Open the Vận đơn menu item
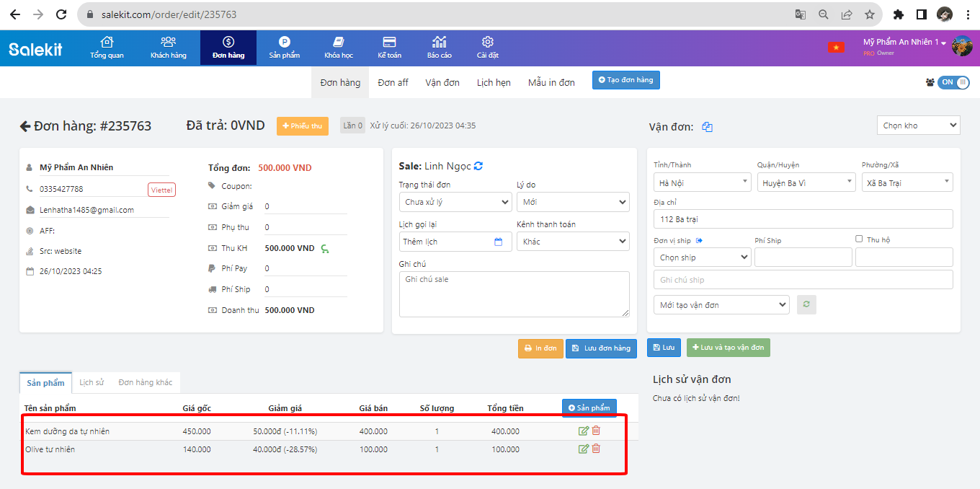This screenshot has height=489, width=980. coord(442,82)
